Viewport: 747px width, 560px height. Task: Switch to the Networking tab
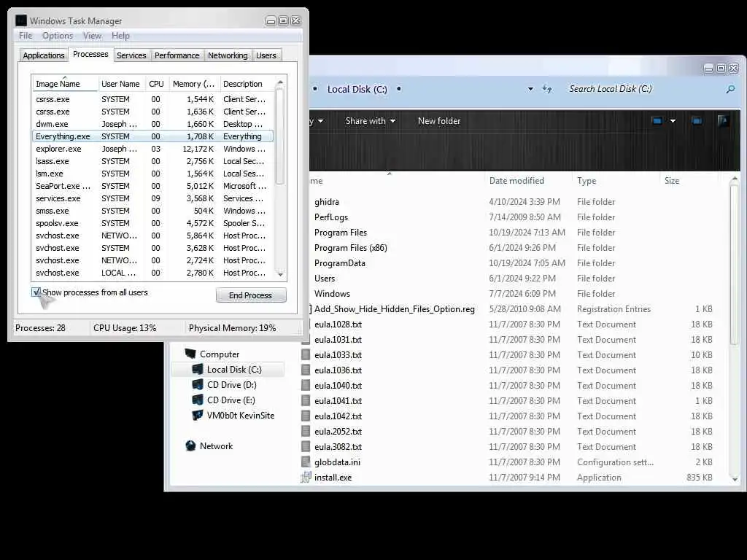point(228,55)
